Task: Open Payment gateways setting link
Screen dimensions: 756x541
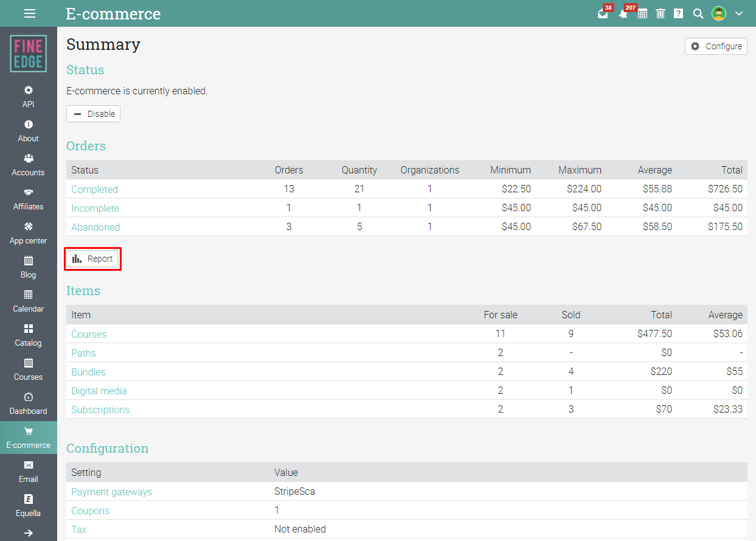Action: coord(112,492)
